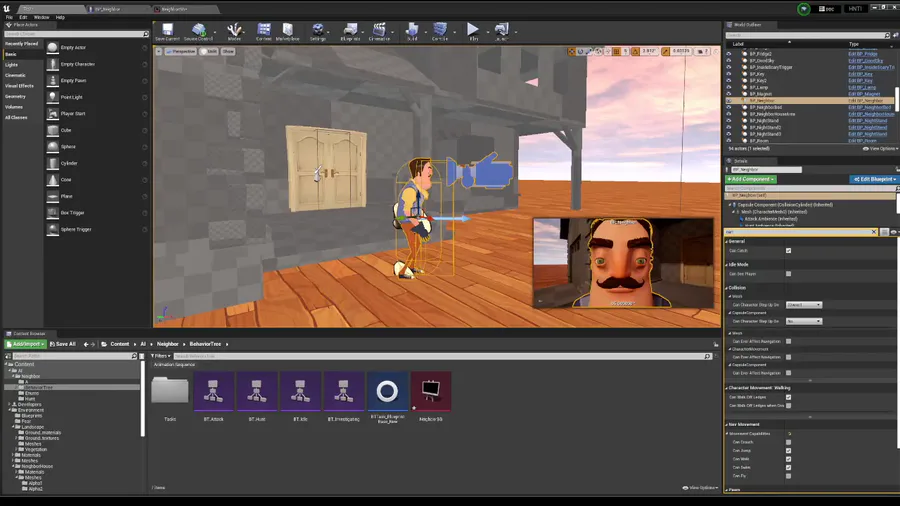Image resolution: width=900 pixels, height=506 pixels.
Task: Click Save All in Content Browser
Action: (63, 344)
